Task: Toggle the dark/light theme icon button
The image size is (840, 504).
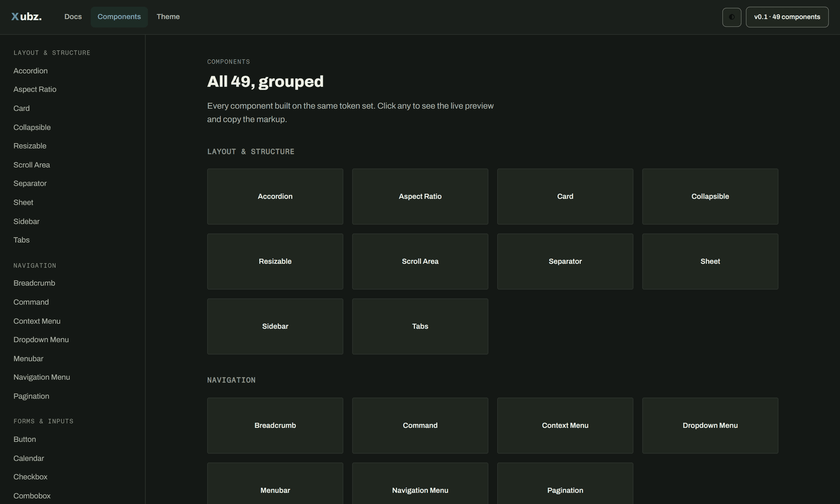Action: click(731, 17)
